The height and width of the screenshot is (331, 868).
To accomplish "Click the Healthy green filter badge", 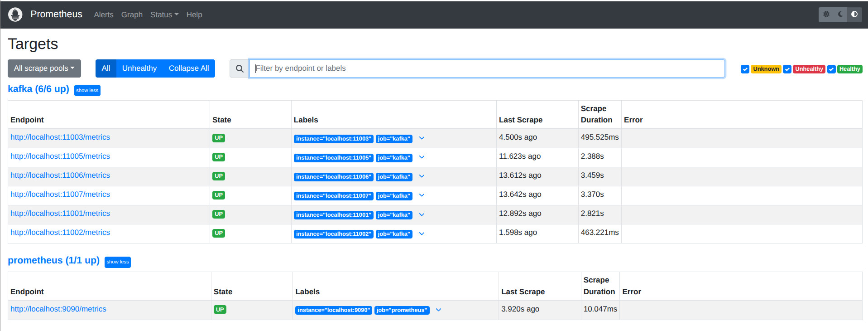I will point(849,69).
